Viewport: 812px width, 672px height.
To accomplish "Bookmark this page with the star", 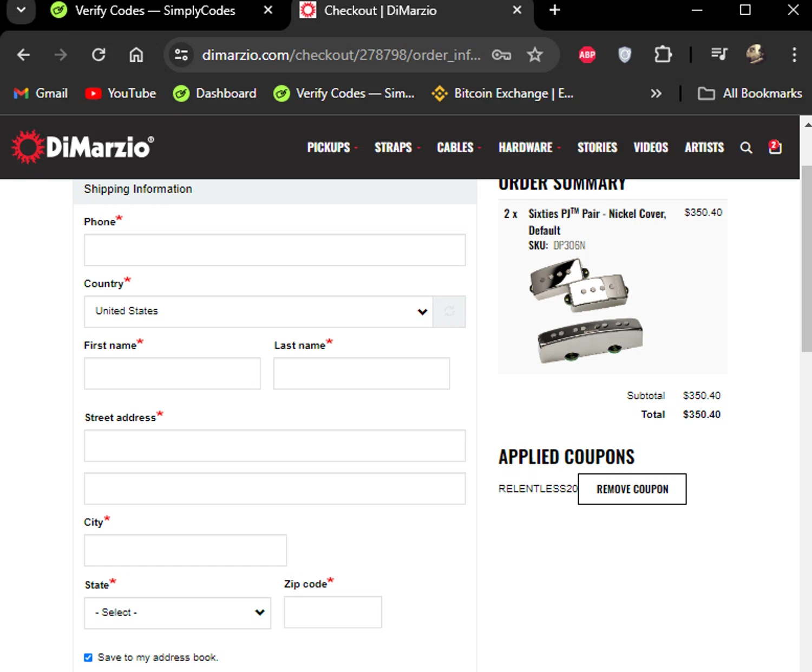I will [535, 55].
